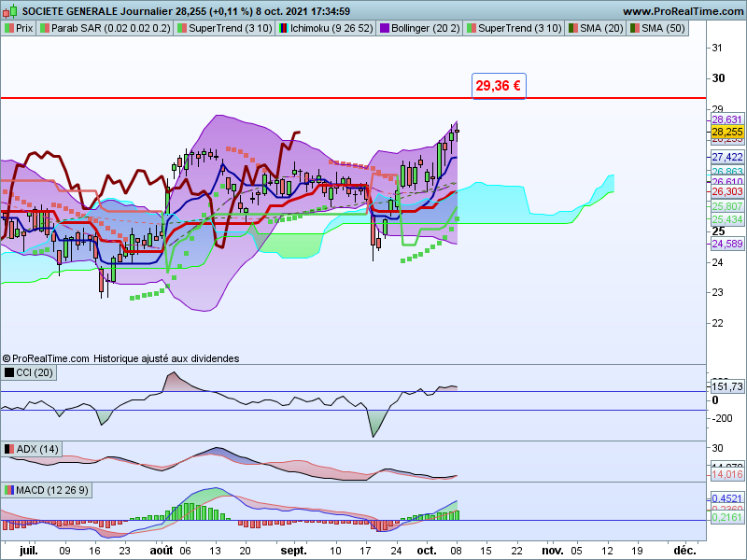
Task: Click the 25 level on the price axis
Action: 718,231
